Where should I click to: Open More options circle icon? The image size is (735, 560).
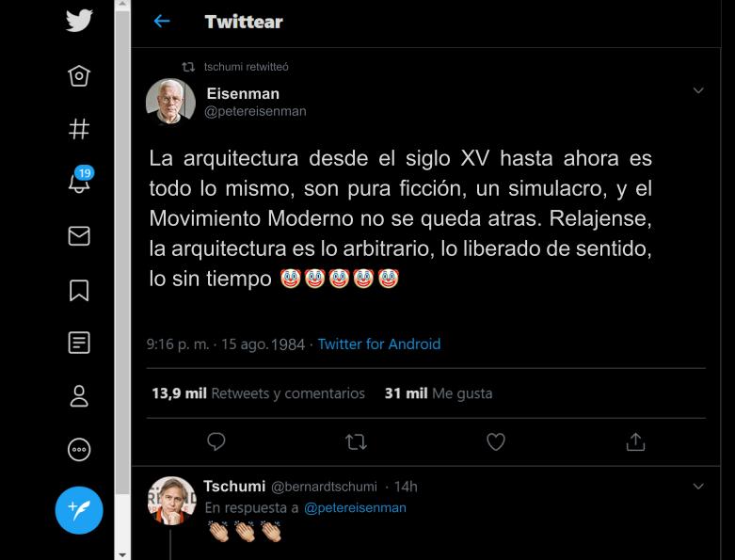pyautogui.click(x=79, y=449)
